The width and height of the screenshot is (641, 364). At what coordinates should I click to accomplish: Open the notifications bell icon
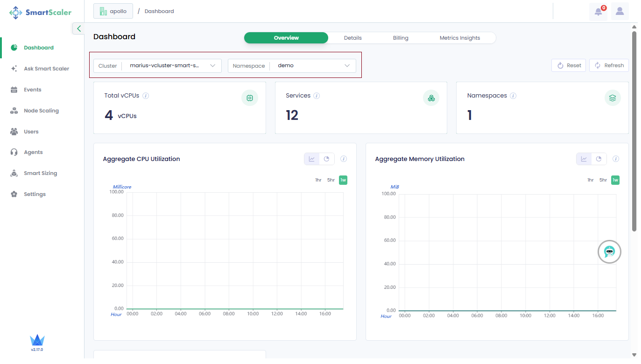tap(598, 12)
